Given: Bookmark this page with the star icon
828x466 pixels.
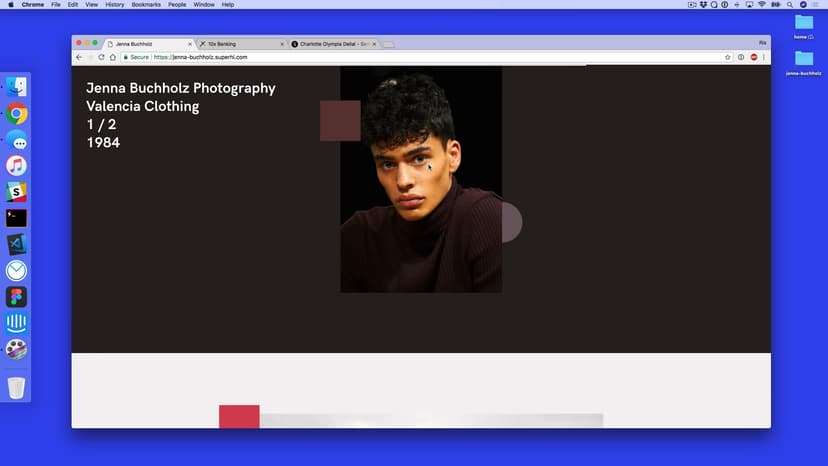Looking at the screenshot, I should pos(728,57).
